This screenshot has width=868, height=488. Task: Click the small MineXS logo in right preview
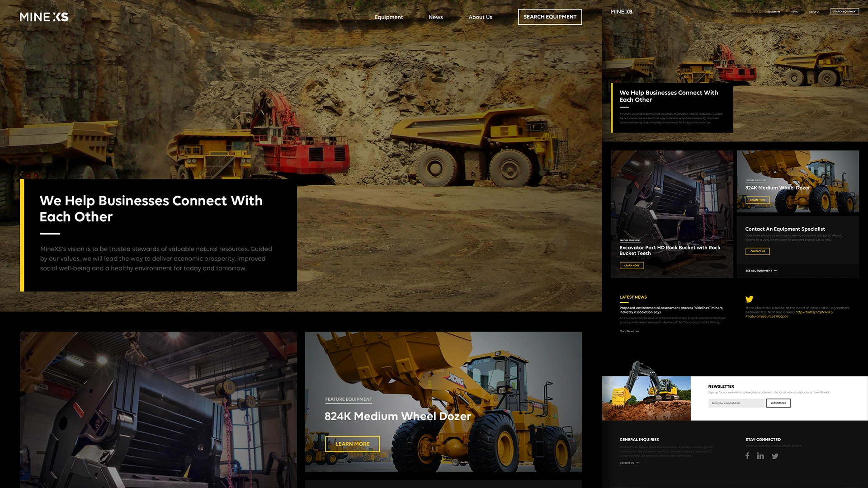pyautogui.click(x=622, y=12)
